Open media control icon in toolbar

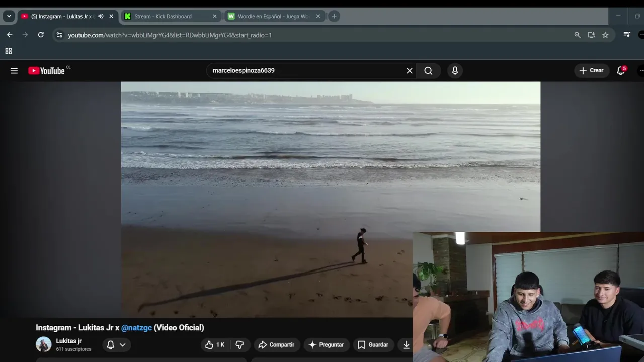pyautogui.click(x=627, y=35)
